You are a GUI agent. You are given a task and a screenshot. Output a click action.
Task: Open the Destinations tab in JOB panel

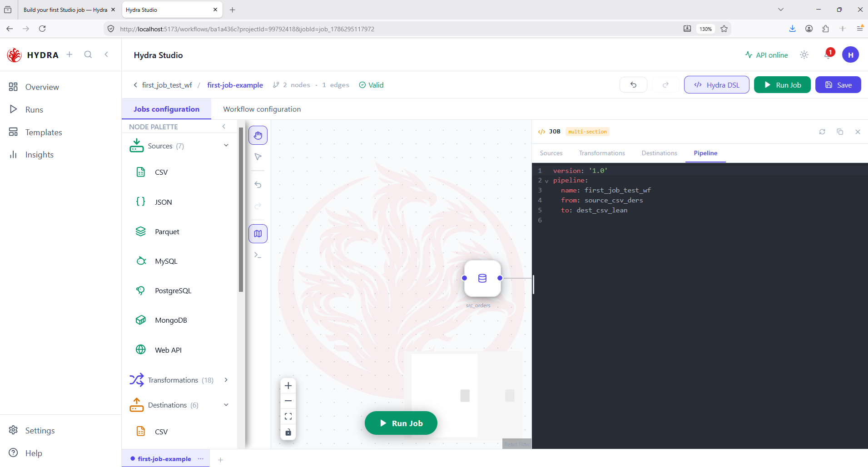point(659,153)
